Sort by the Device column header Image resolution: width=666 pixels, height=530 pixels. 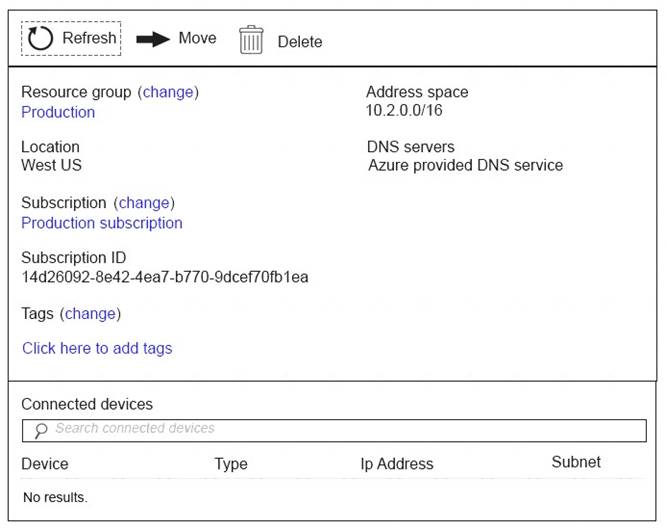coord(45,464)
